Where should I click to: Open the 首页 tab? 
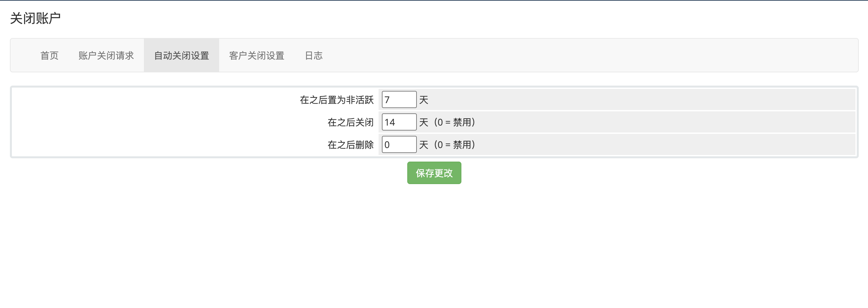coord(49,55)
